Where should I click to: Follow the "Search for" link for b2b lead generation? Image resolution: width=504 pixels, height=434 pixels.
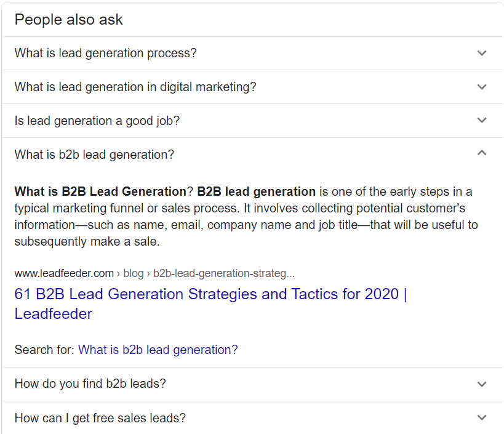point(158,350)
